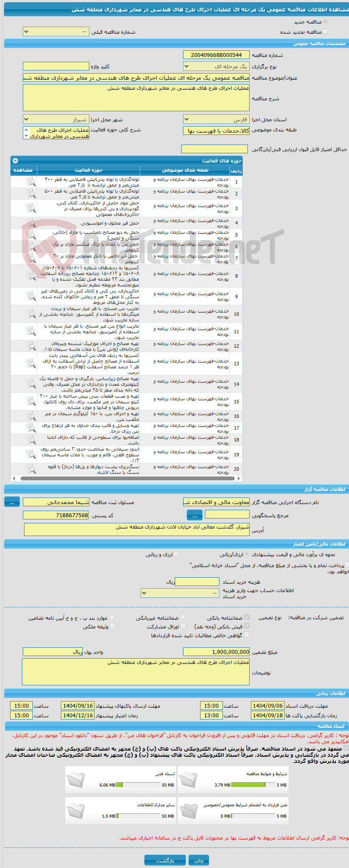Open the سایر مدارک/اطلاعات folder icon
349x868 pixels.
[x=76, y=811]
